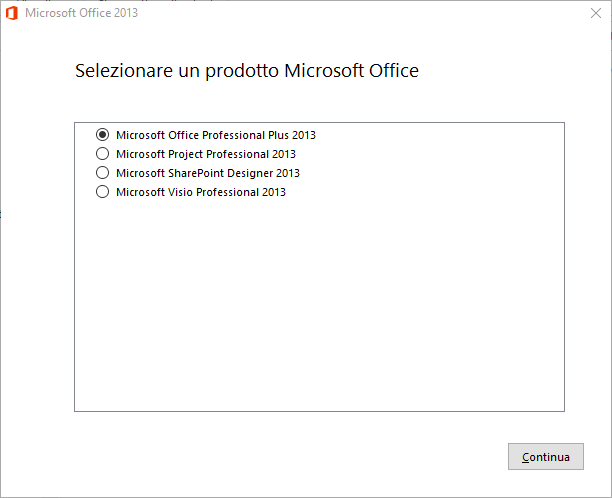This screenshot has width=612, height=498.
Task: Enable the Visio Professional 2013 radio button
Action: tap(102, 192)
